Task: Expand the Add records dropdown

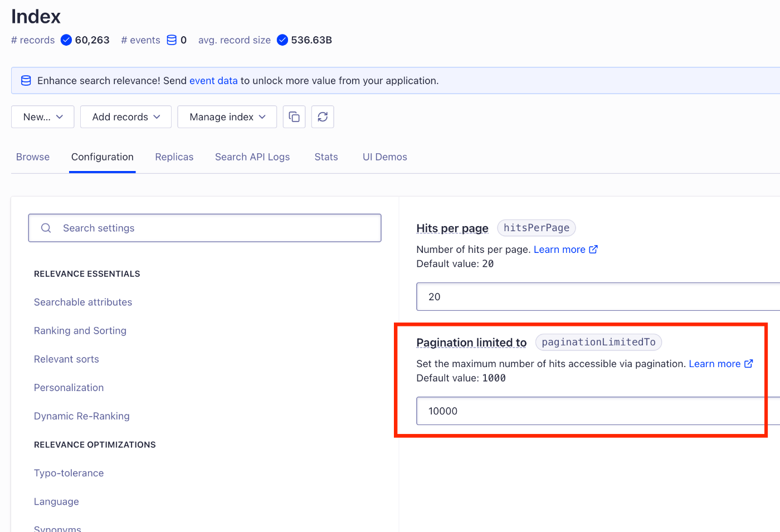Action: click(x=126, y=117)
